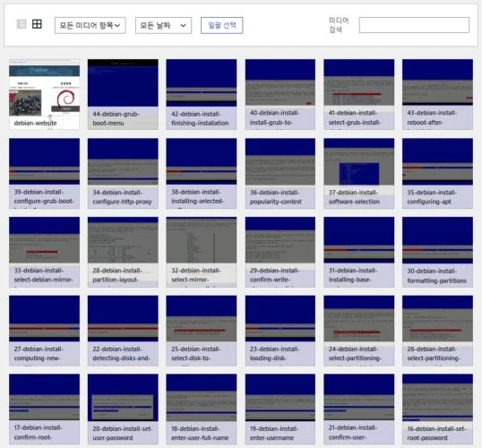Open 33-debian-install-select-debian-mirror thumbnail
This screenshot has height=448, width=482.
click(x=44, y=252)
